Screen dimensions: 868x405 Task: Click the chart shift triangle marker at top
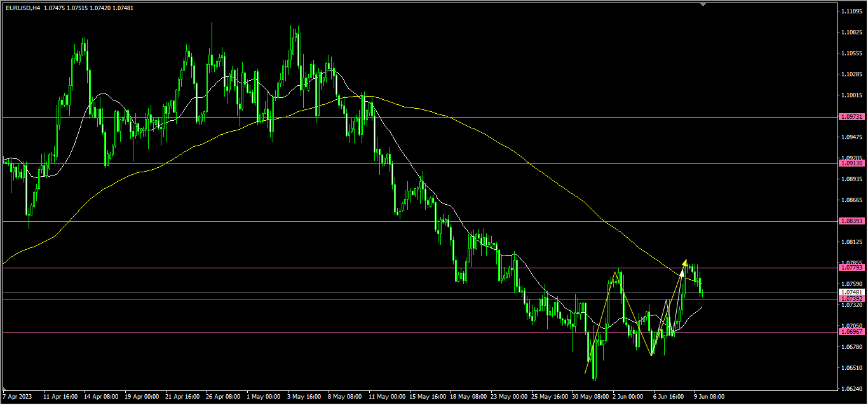pyautogui.click(x=703, y=4)
